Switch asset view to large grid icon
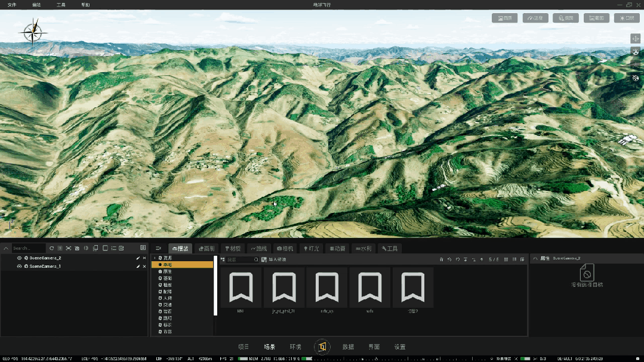 point(506,259)
